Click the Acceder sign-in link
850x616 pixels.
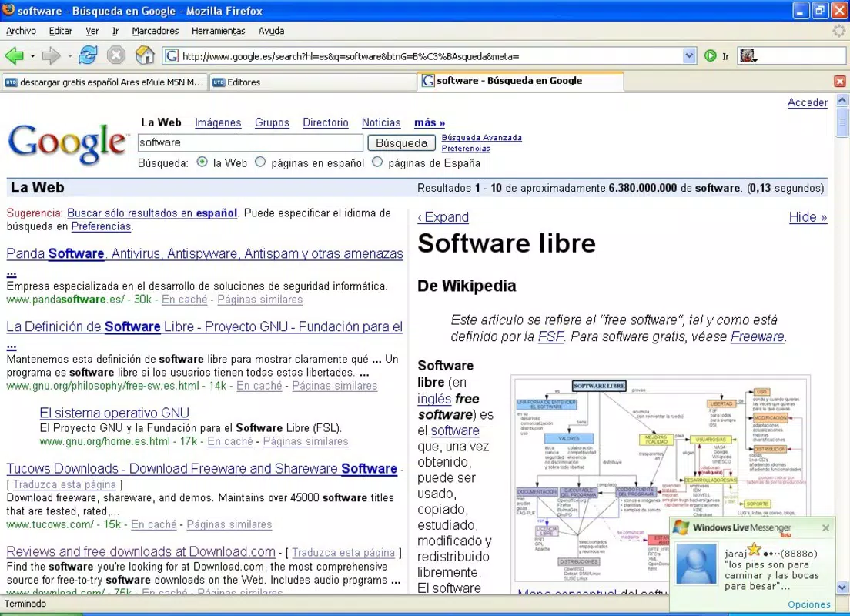point(807,102)
